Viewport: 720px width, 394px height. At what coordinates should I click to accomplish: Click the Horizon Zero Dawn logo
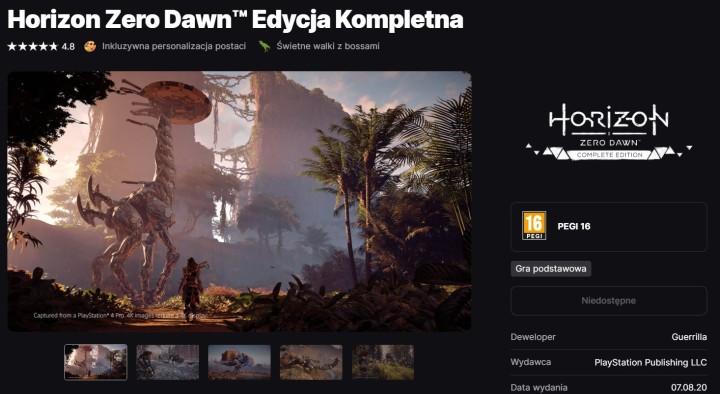(x=608, y=132)
